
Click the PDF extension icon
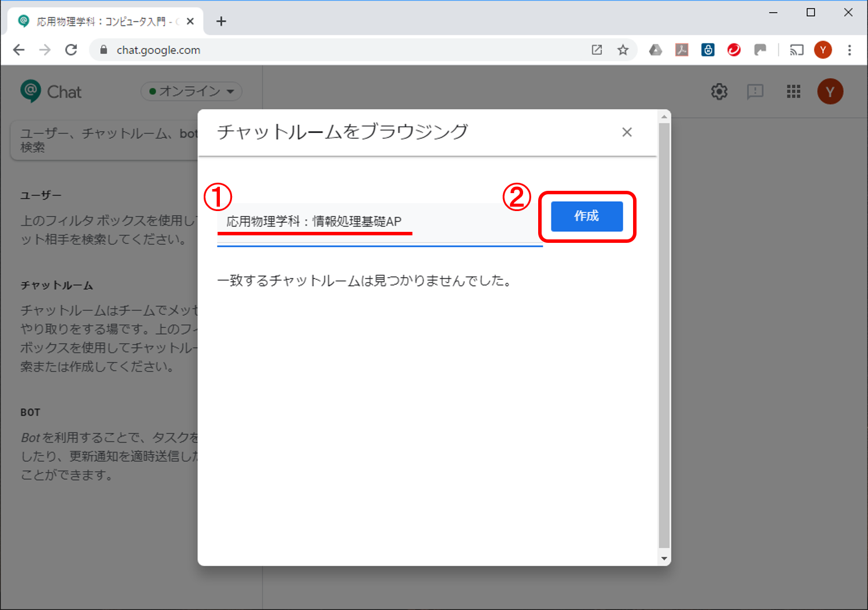click(x=682, y=50)
